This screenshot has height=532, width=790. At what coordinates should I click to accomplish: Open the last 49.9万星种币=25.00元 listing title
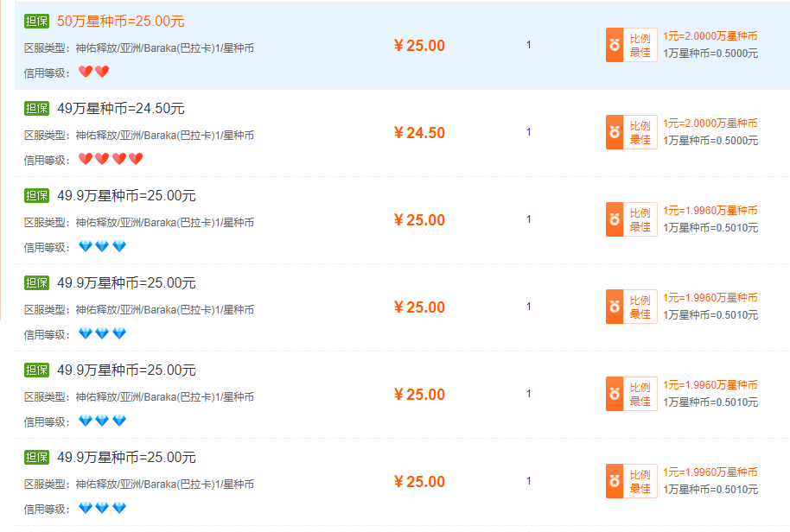pyautogui.click(x=126, y=458)
